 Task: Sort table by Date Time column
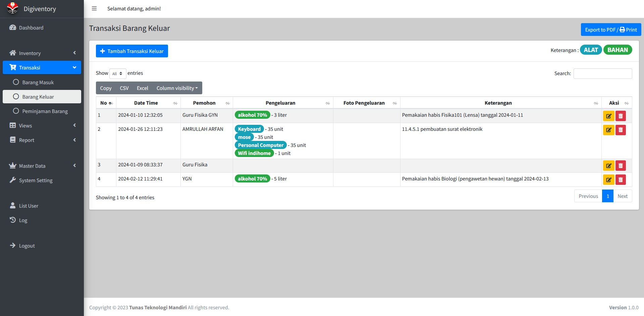(x=146, y=103)
